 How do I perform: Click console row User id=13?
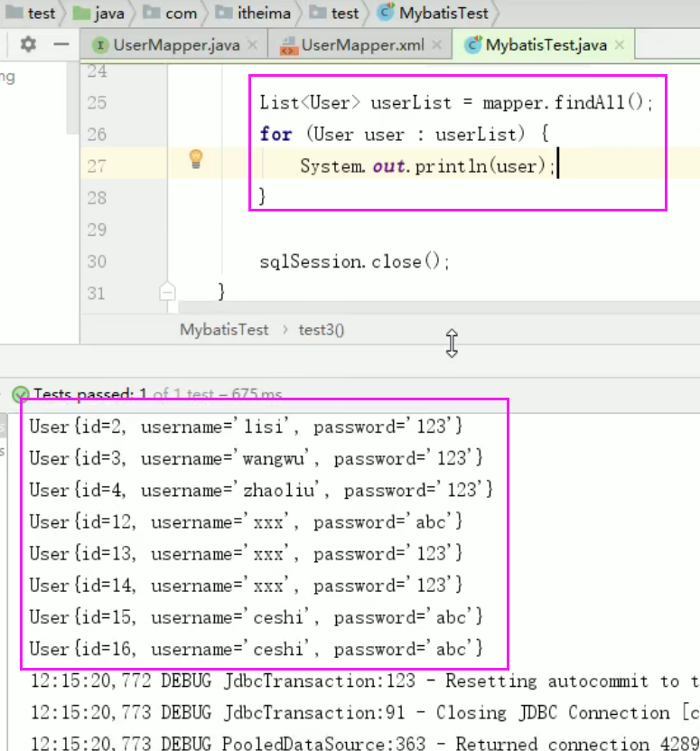click(246, 554)
